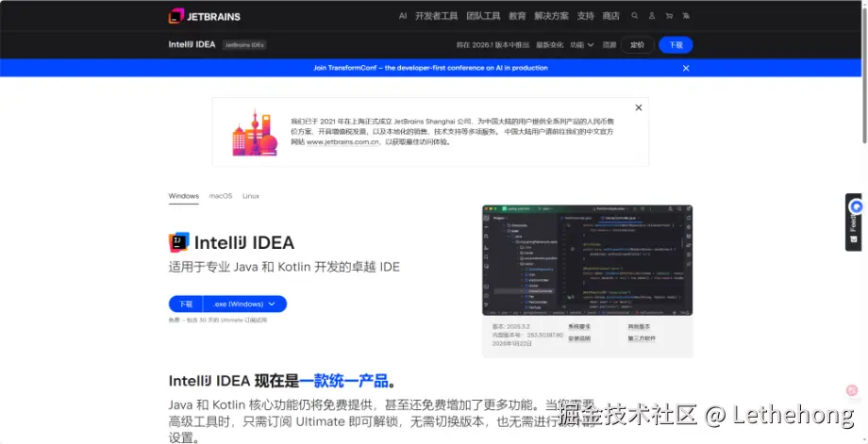Select the Linux tab
Viewport: 868px width, 444px height.
(x=250, y=196)
